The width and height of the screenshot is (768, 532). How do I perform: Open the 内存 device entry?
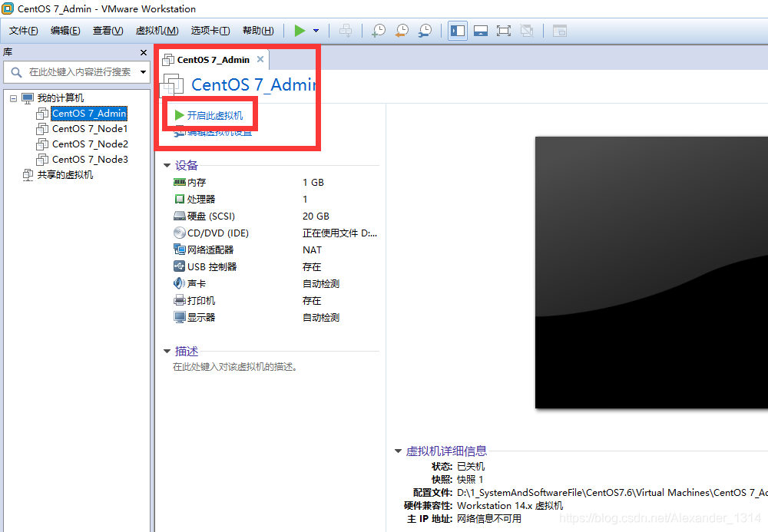coord(197,183)
